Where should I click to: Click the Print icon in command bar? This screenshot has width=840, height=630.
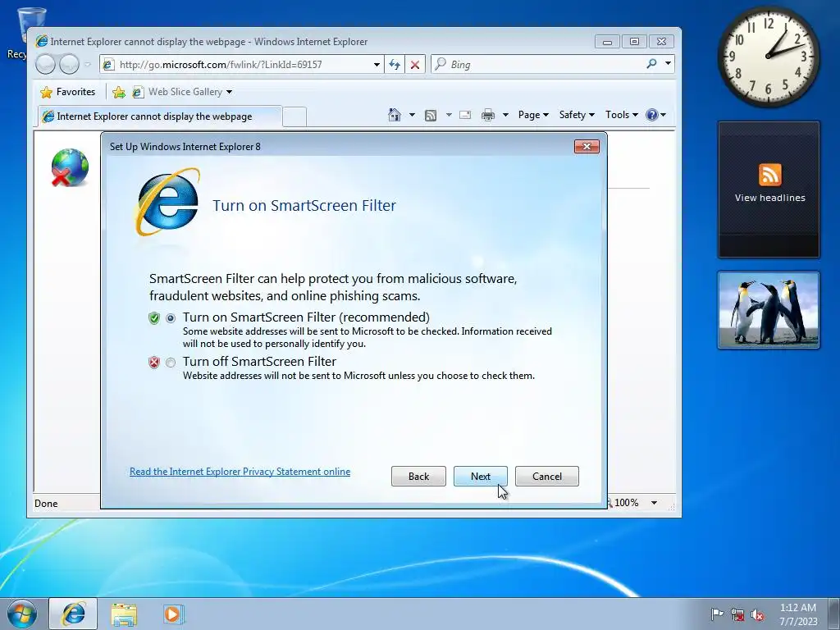click(x=488, y=115)
